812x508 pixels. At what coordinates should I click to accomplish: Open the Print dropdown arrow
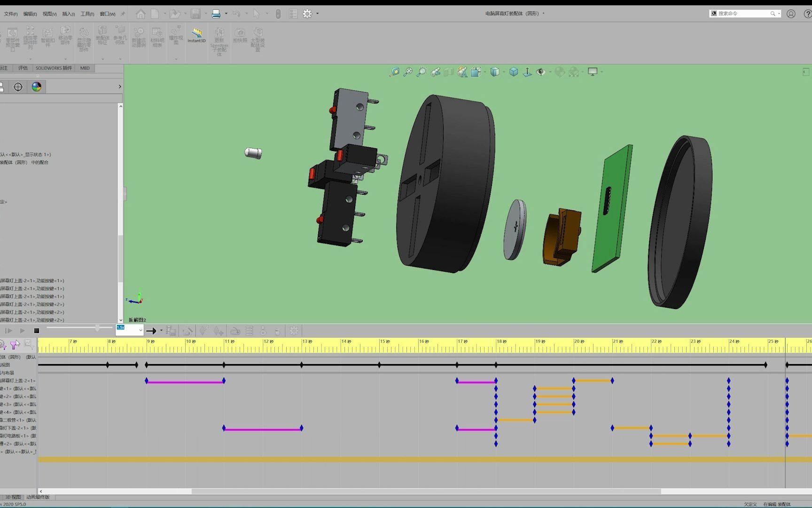pyautogui.click(x=226, y=14)
